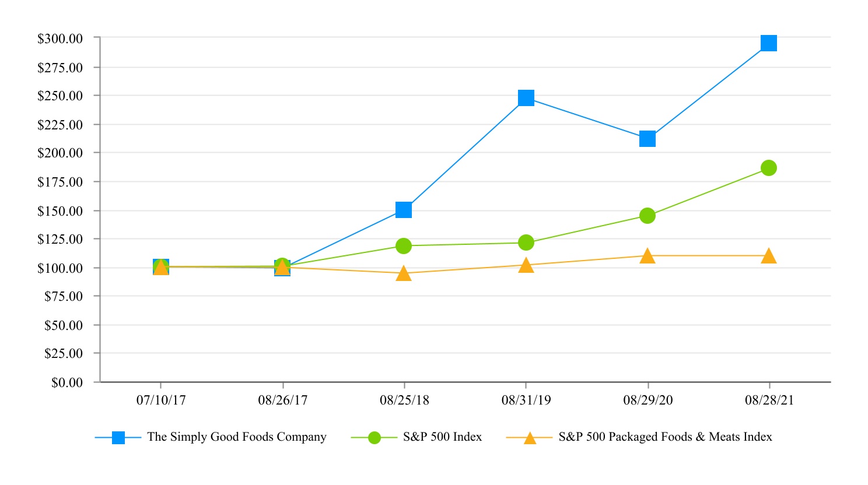Click the orange triangle marker at 08/29/20
Image resolution: width=868 pixels, height=485 pixels.
(x=647, y=256)
